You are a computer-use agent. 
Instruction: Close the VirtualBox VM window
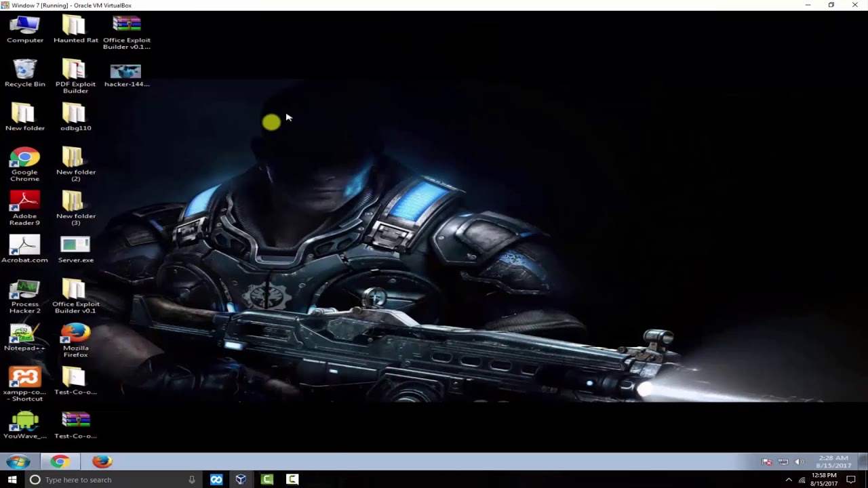click(x=854, y=5)
